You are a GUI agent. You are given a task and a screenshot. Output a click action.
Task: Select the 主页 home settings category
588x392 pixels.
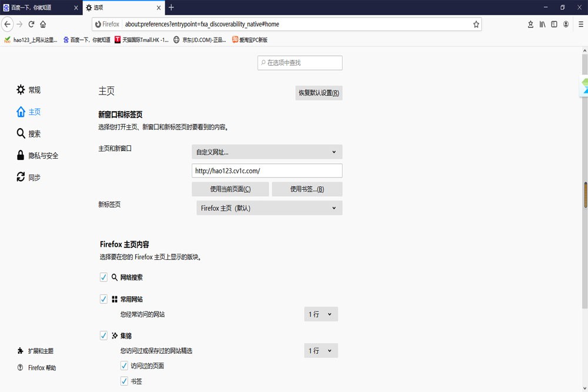coord(28,112)
